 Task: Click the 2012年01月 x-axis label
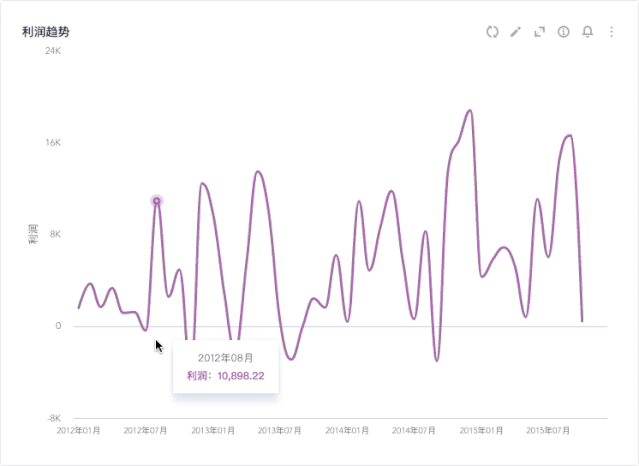pos(79,430)
